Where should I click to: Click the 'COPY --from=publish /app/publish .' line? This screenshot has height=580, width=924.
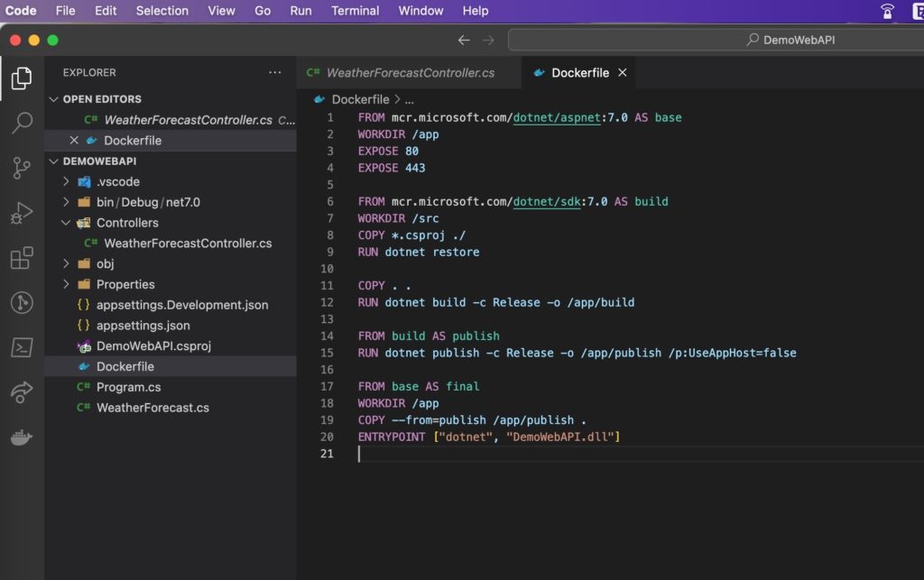pyautogui.click(x=472, y=420)
